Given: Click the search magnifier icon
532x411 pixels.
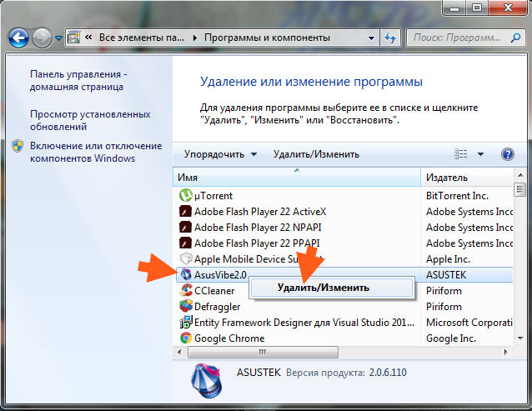Looking at the screenshot, I should (x=515, y=38).
